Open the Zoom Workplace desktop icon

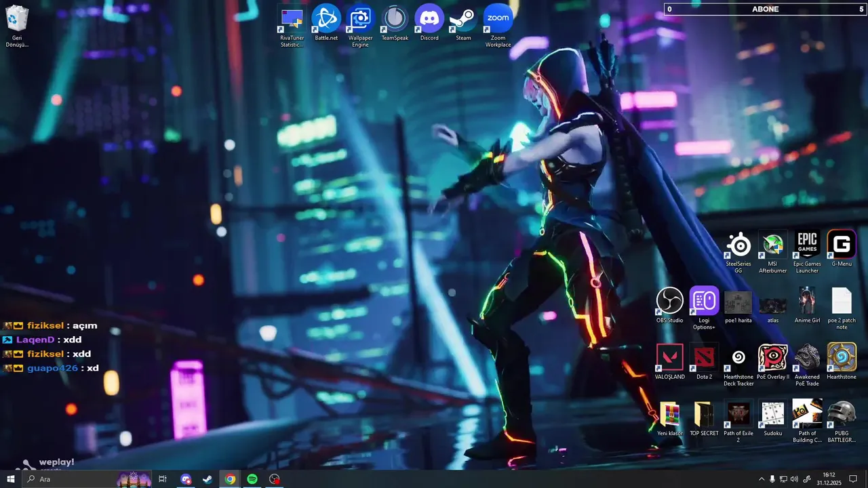pyautogui.click(x=498, y=27)
